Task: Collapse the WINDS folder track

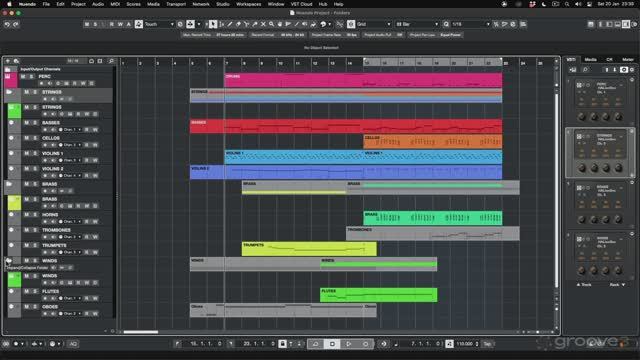Action: [9, 260]
